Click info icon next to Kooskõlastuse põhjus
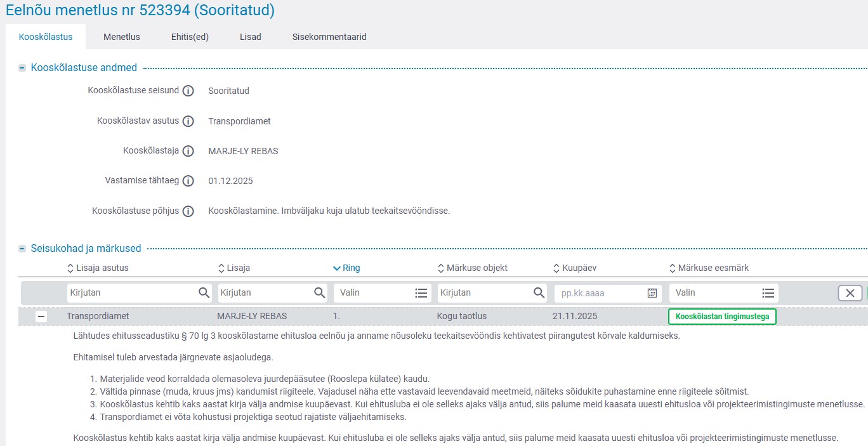 188,211
